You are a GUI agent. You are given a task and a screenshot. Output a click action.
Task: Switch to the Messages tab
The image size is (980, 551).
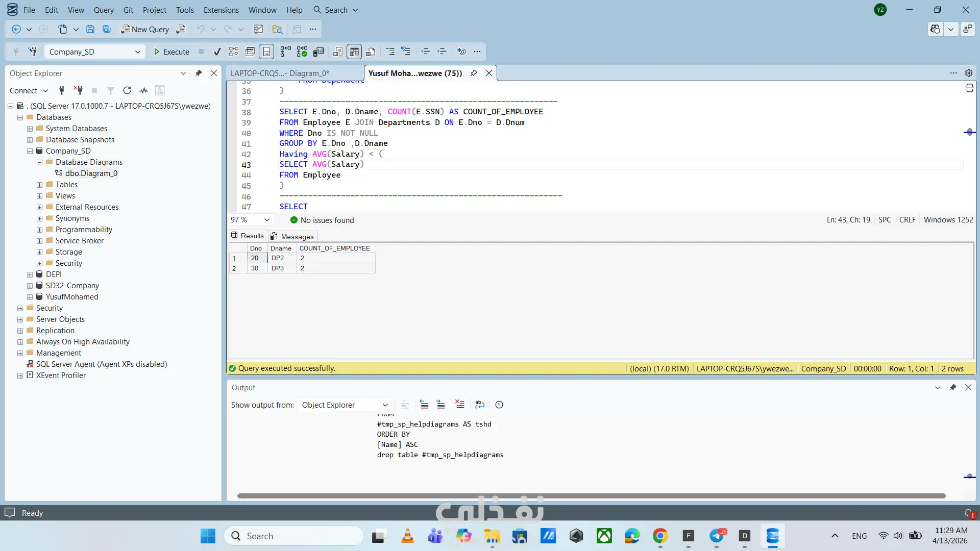tap(292, 236)
